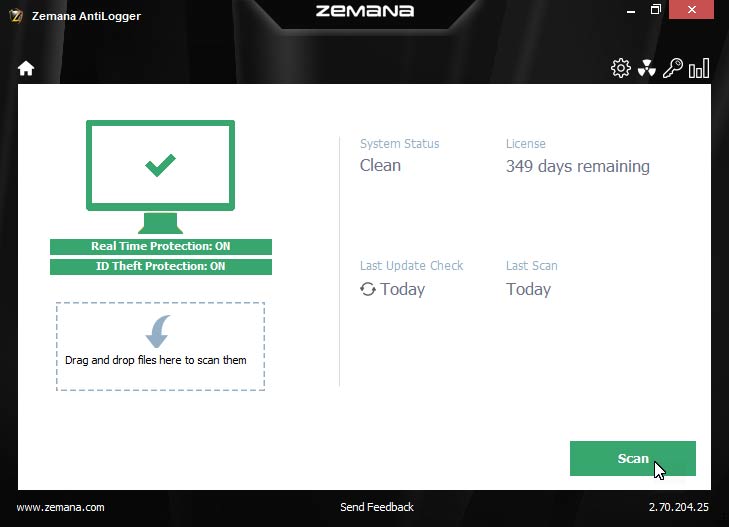
Task: Click the refresh icon beside Last Update Check
Action: click(x=368, y=289)
